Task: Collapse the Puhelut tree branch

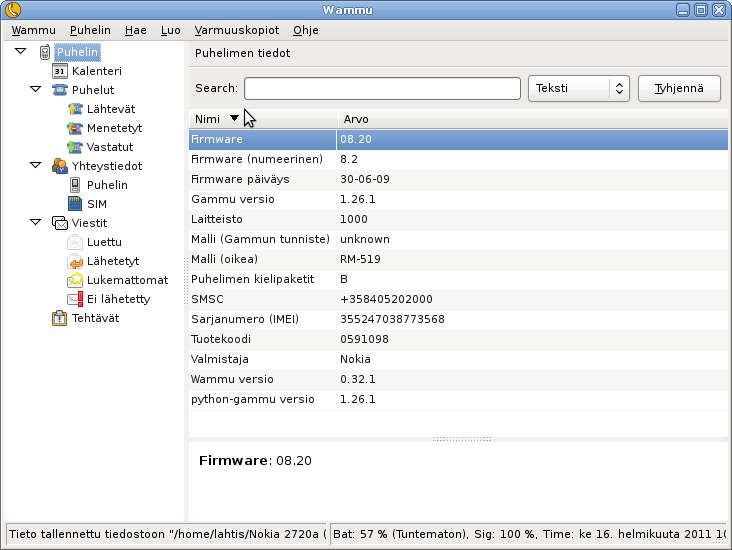Action: 36,90
